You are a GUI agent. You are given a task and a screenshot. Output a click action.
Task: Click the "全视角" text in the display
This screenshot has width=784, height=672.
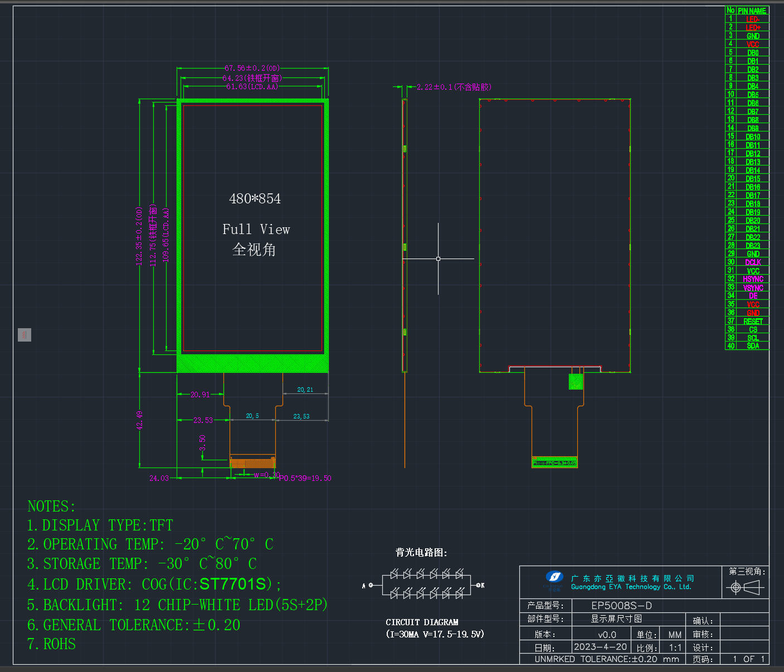click(254, 249)
